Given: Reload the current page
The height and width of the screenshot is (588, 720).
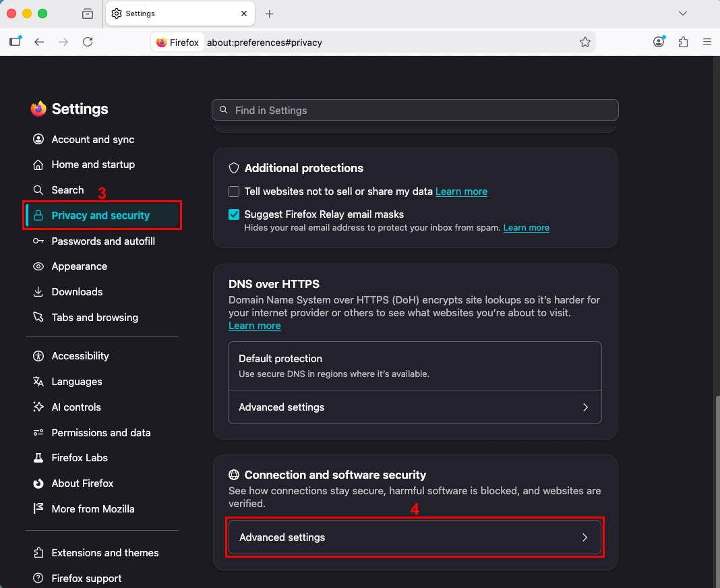Looking at the screenshot, I should [x=88, y=42].
